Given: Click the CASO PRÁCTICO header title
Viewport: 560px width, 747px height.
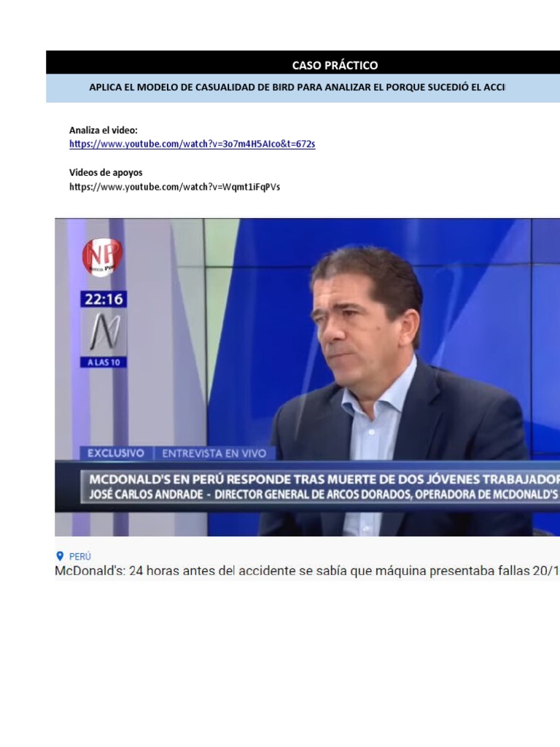Looking at the screenshot, I should 335,65.
